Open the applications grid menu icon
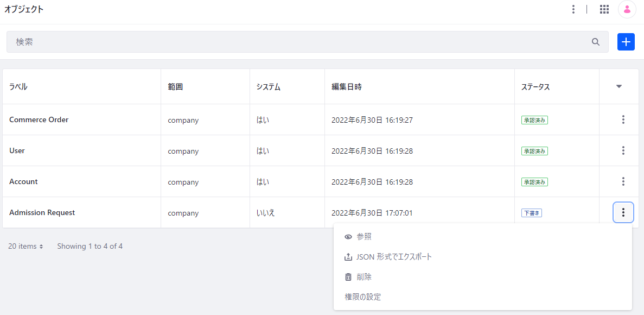The height and width of the screenshot is (315, 644). click(x=604, y=9)
